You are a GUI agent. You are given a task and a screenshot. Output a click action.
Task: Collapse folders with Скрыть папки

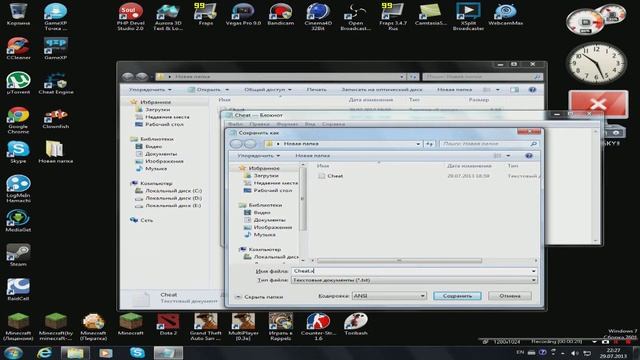pyautogui.click(x=259, y=297)
